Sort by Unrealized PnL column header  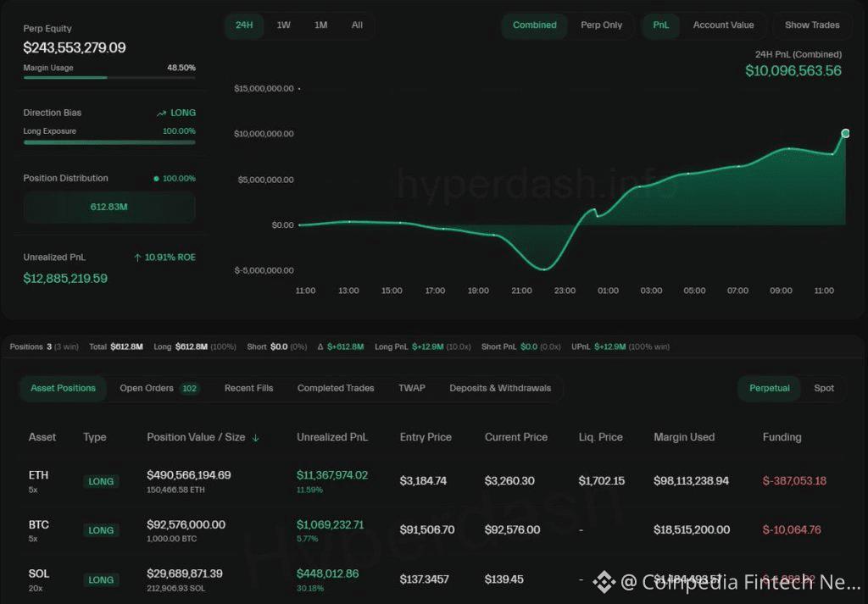332,437
